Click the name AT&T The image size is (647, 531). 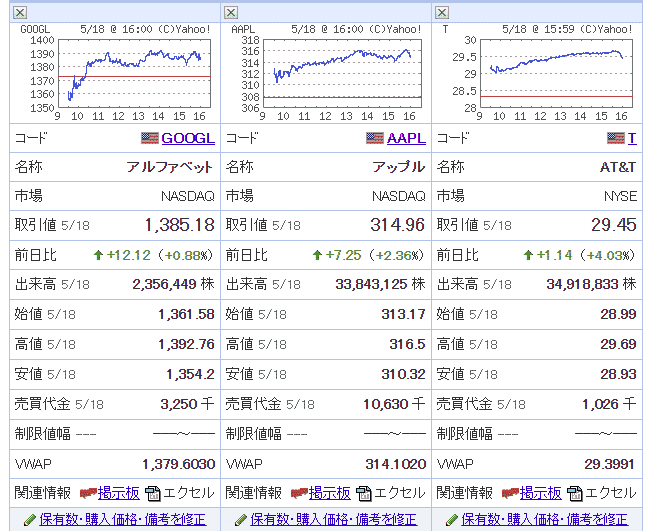[618, 167]
